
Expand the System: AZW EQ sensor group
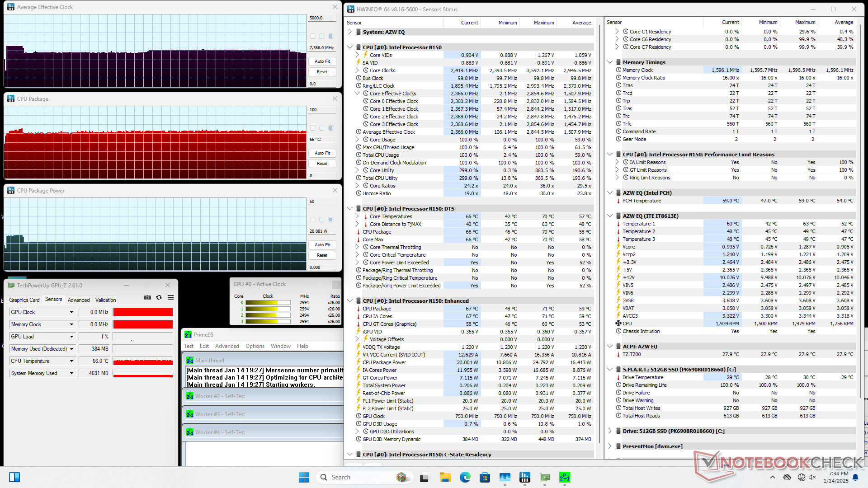click(350, 32)
